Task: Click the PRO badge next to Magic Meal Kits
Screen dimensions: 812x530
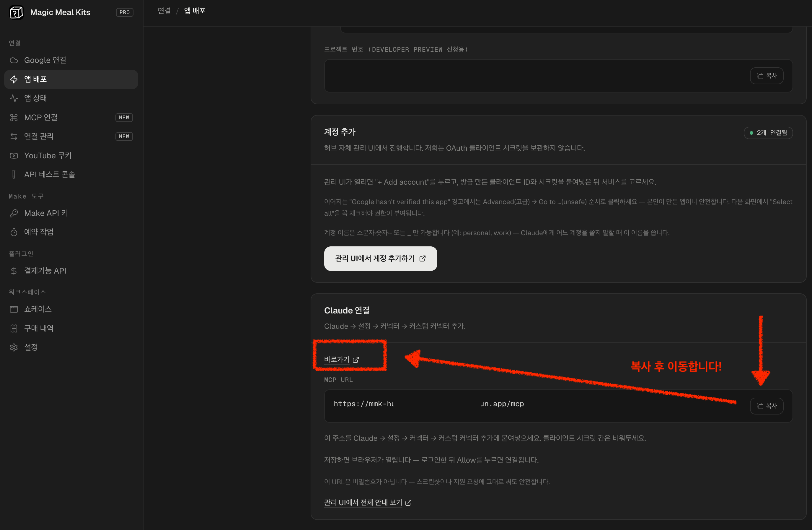Action: 125,13
